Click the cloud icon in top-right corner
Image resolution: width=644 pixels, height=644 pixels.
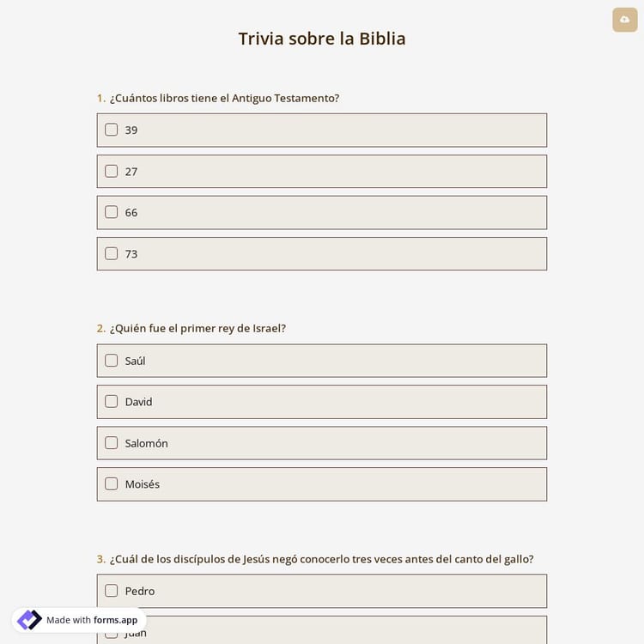[x=624, y=20]
